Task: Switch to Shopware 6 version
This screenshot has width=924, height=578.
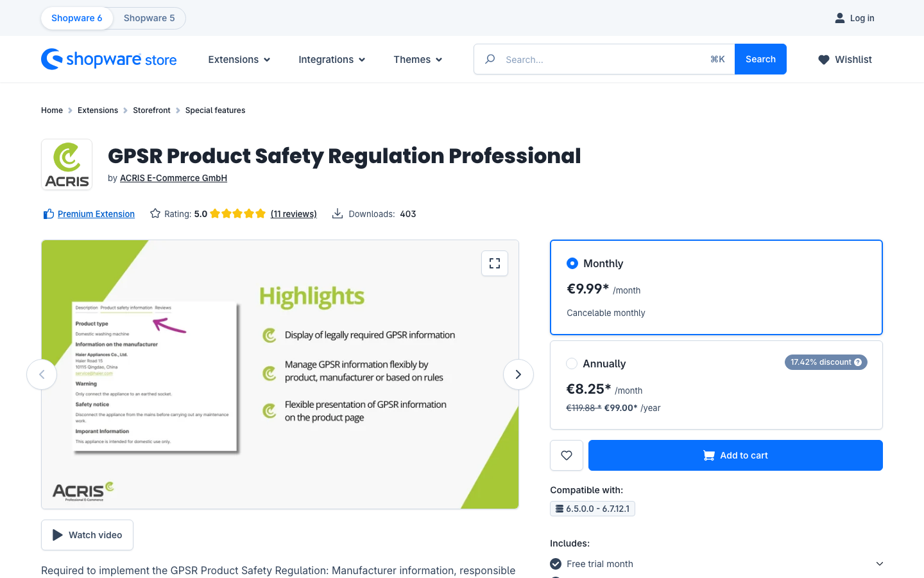Action: 77,18
